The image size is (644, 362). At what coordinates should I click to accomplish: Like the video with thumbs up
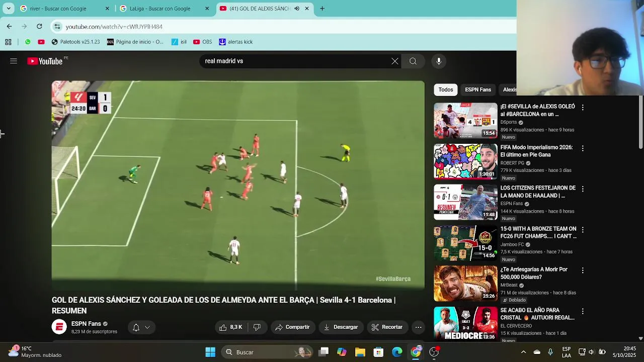click(231, 327)
